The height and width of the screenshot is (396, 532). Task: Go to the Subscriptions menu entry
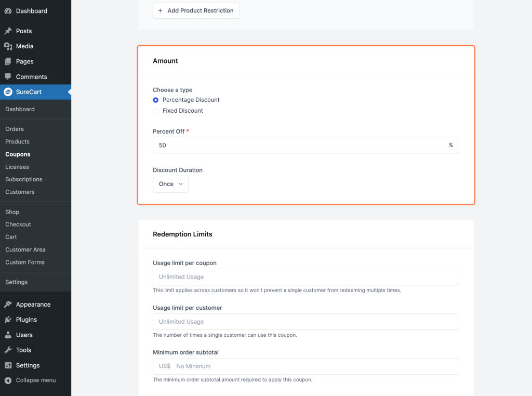(x=24, y=179)
